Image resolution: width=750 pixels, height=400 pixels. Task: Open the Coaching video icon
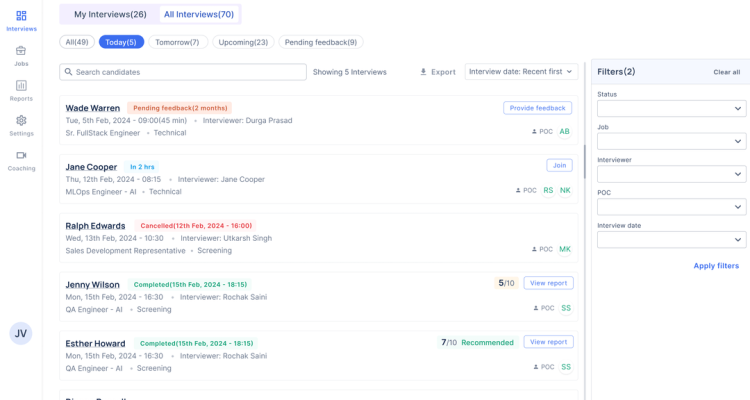coord(21,156)
